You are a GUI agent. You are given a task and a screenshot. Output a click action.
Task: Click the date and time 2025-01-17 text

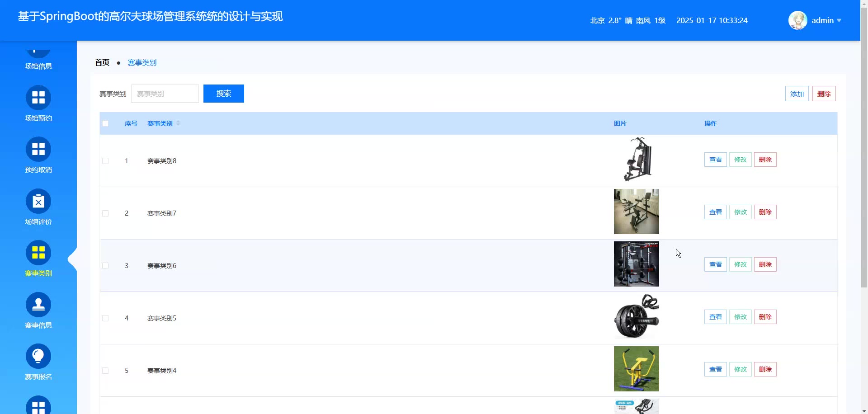[712, 20]
